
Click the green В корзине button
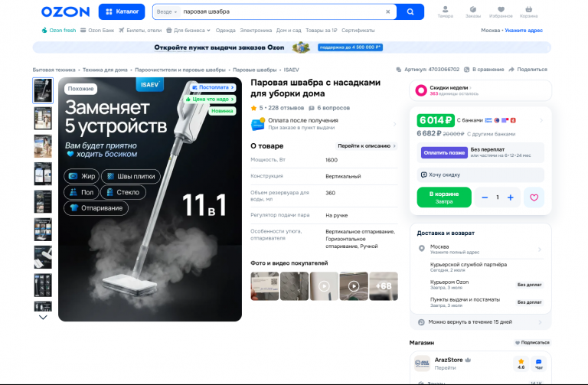click(x=444, y=197)
